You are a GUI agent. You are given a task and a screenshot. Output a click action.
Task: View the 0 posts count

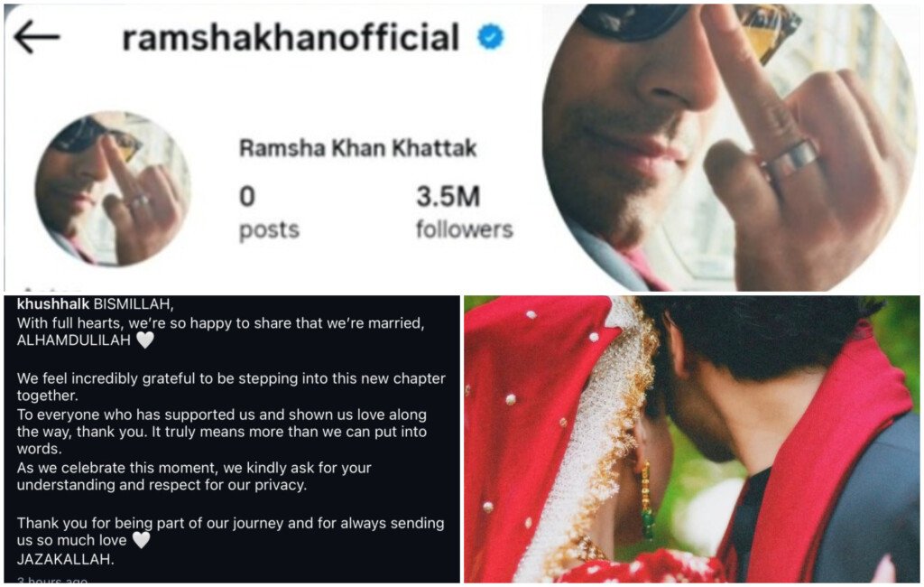[x=269, y=212]
